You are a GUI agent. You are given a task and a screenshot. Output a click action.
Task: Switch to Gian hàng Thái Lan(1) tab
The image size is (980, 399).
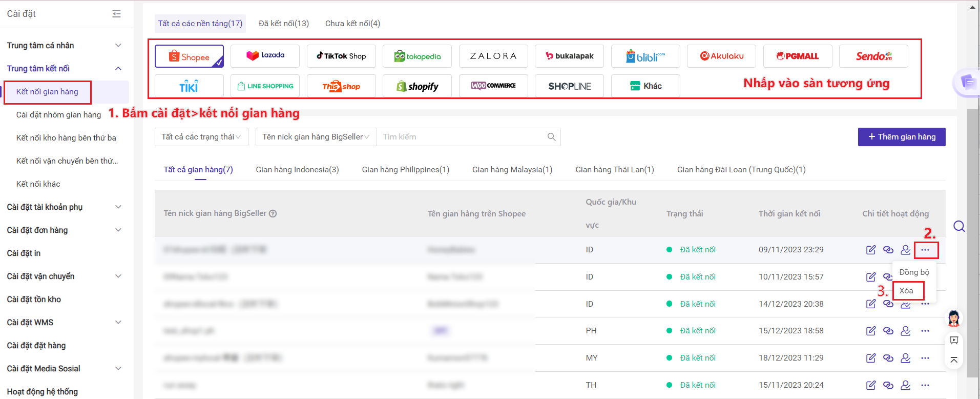pos(615,170)
